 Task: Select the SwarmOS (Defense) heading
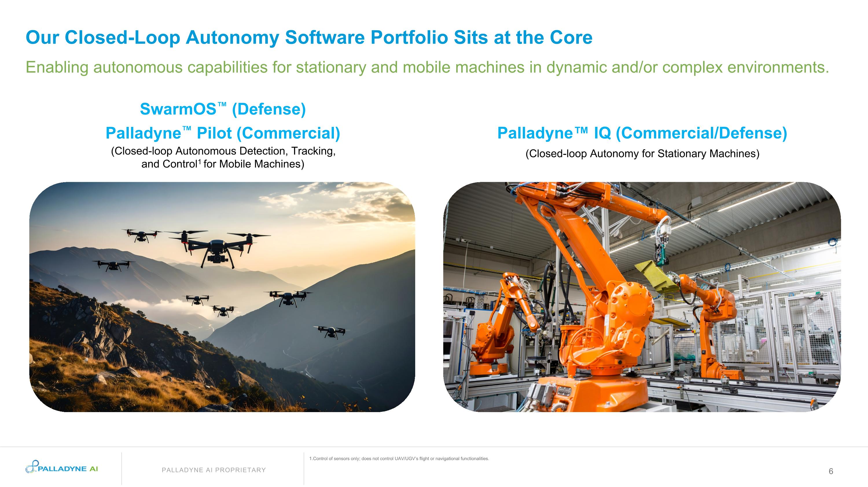[223, 109]
